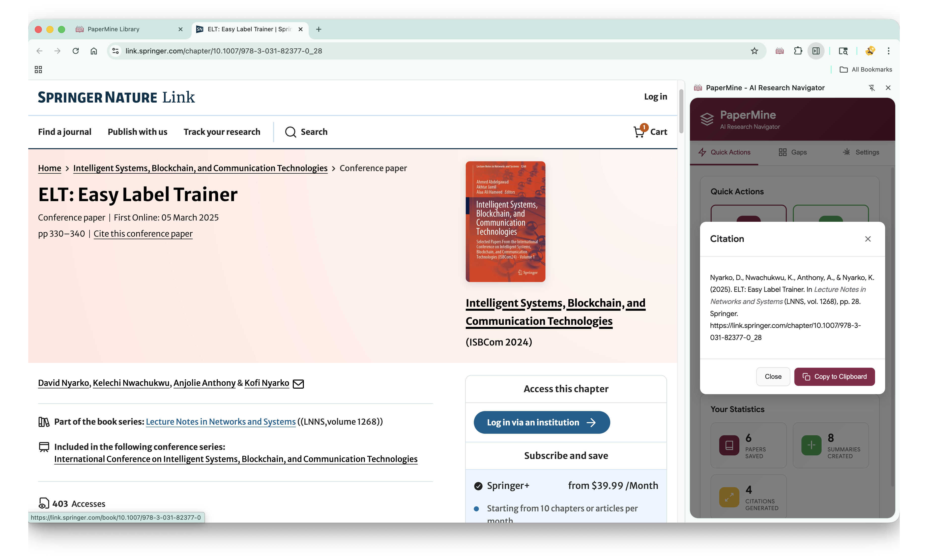Bookmark this page with the star icon
Screen dimensions: 928x560
coord(754,51)
